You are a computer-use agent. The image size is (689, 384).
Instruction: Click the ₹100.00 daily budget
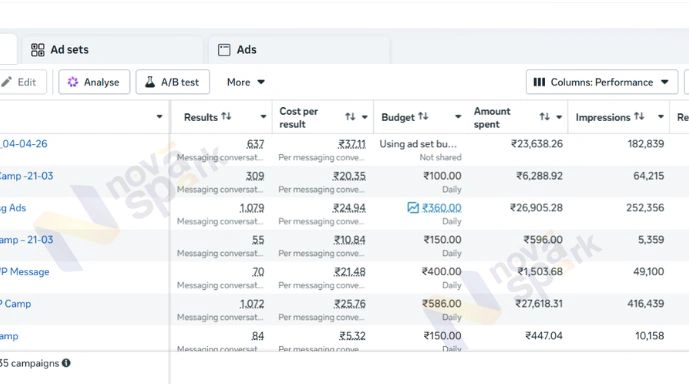pos(442,176)
